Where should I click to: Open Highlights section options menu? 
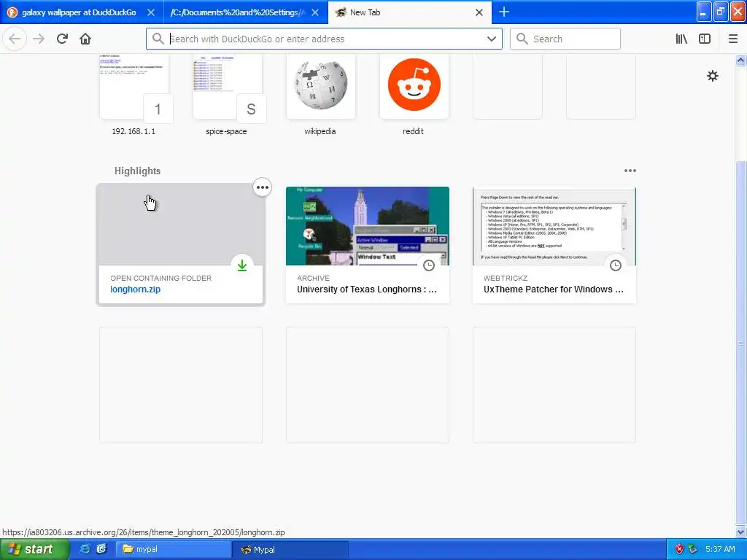(630, 171)
